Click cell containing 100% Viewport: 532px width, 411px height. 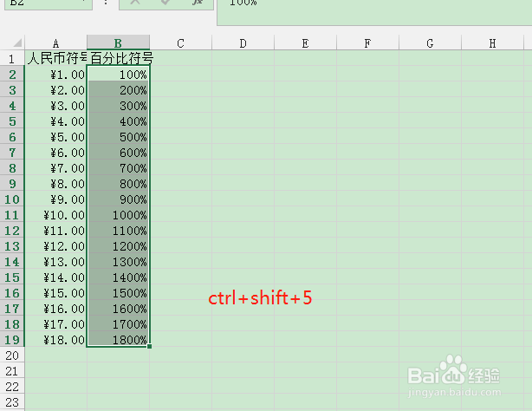click(x=118, y=74)
